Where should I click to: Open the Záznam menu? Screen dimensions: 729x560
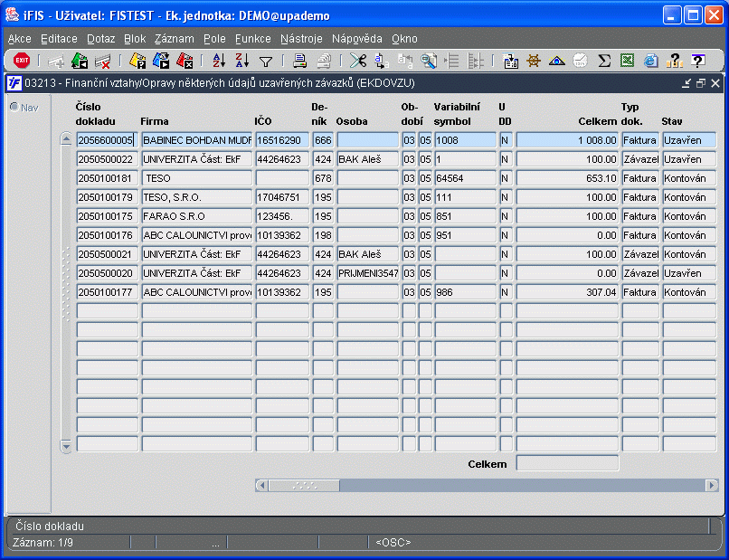pyautogui.click(x=175, y=39)
